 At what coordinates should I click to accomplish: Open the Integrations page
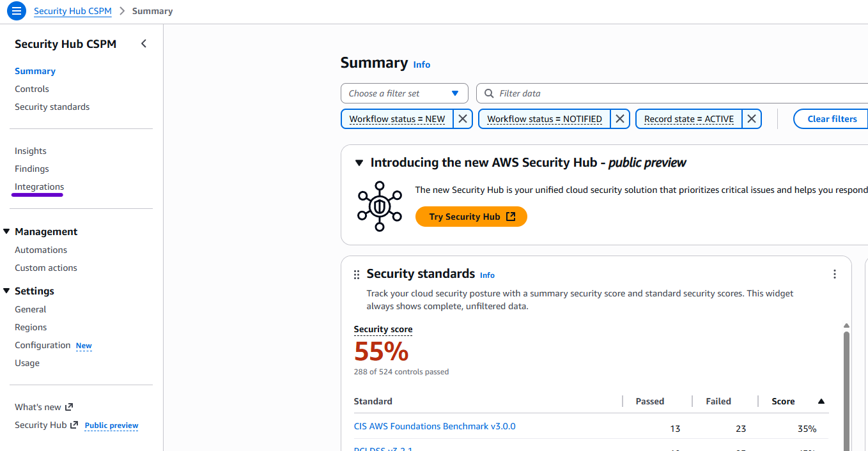tap(38, 186)
